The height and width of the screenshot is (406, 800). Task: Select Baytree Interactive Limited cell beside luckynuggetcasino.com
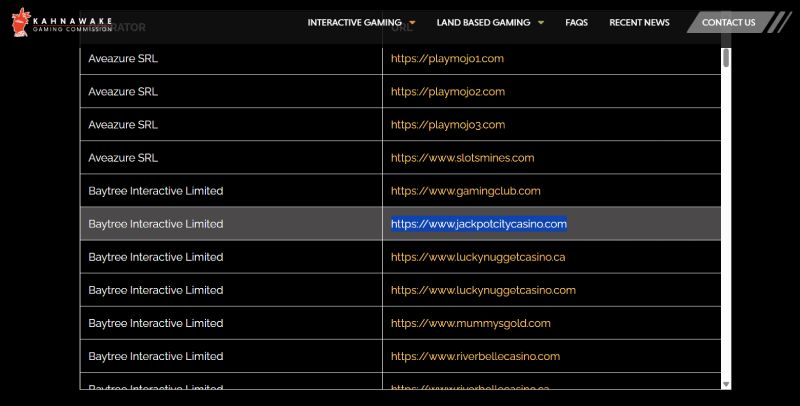pyautogui.click(x=231, y=290)
